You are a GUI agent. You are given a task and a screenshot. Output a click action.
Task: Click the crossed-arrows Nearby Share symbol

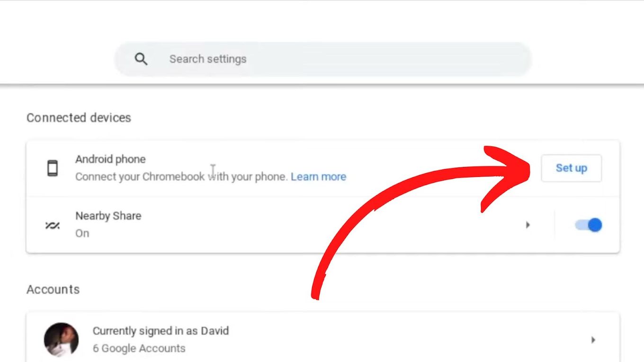pos(52,224)
